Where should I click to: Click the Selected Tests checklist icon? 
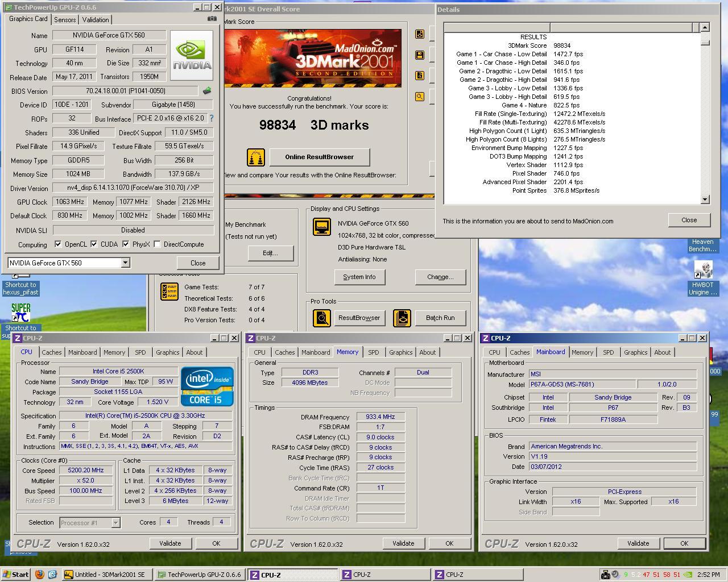click(x=169, y=291)
